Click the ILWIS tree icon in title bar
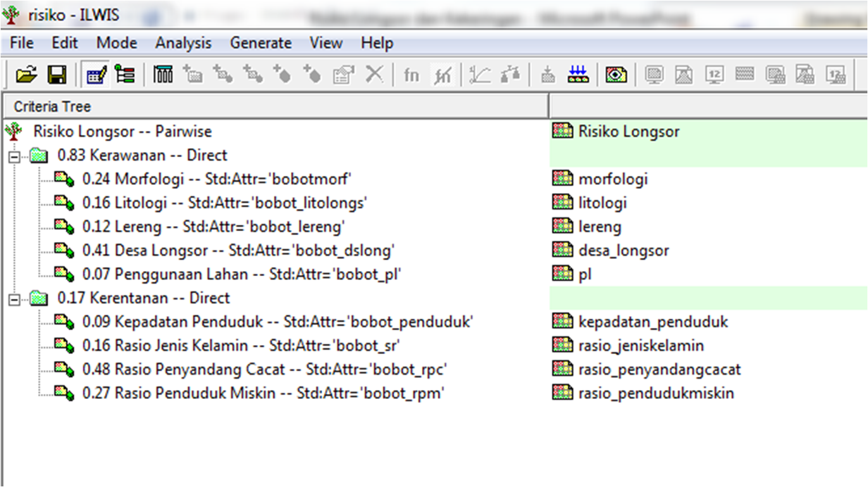Viewport: 868px width, 487px height. tap(11, 16)
